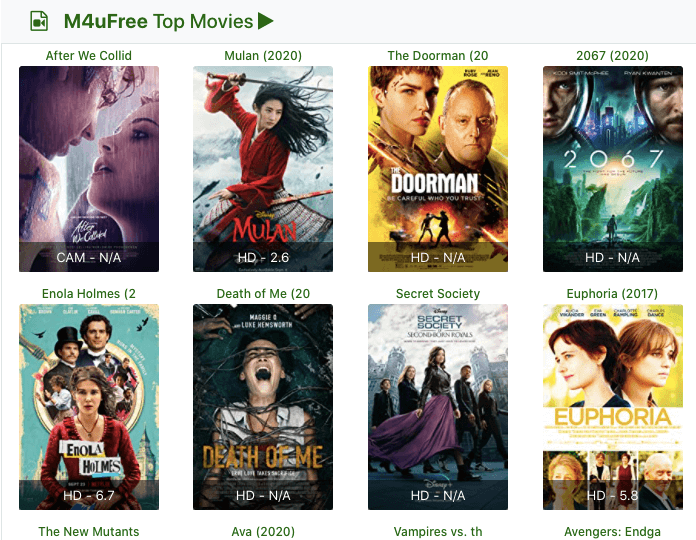Click the play arrow after Top Movies
Screen dimensions: 696x540
[x=265, y=21]
